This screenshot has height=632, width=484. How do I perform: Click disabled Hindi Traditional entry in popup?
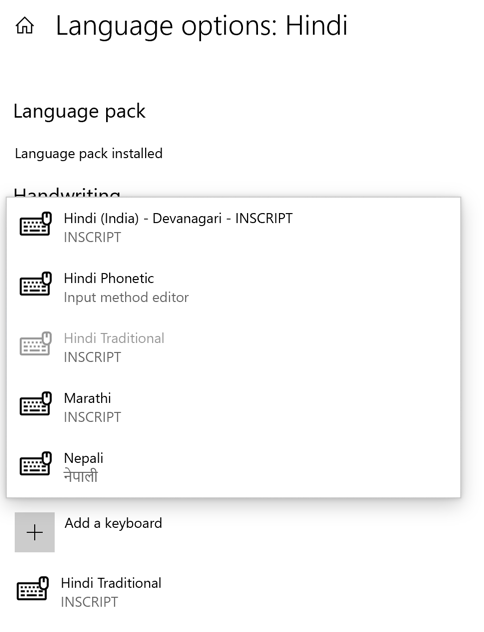click(x=233, y=347)
